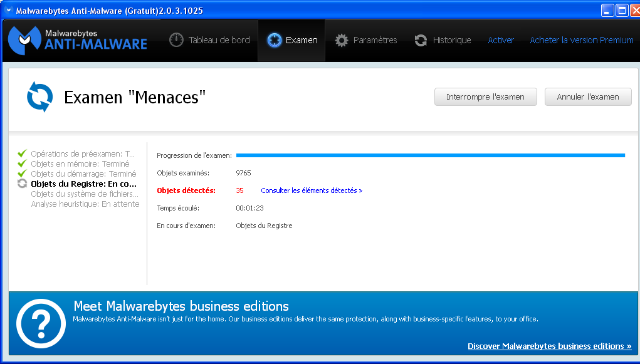The image size is (640, 364).
Task: Open the Paramètres tab
Action: (x=366, y=40)
